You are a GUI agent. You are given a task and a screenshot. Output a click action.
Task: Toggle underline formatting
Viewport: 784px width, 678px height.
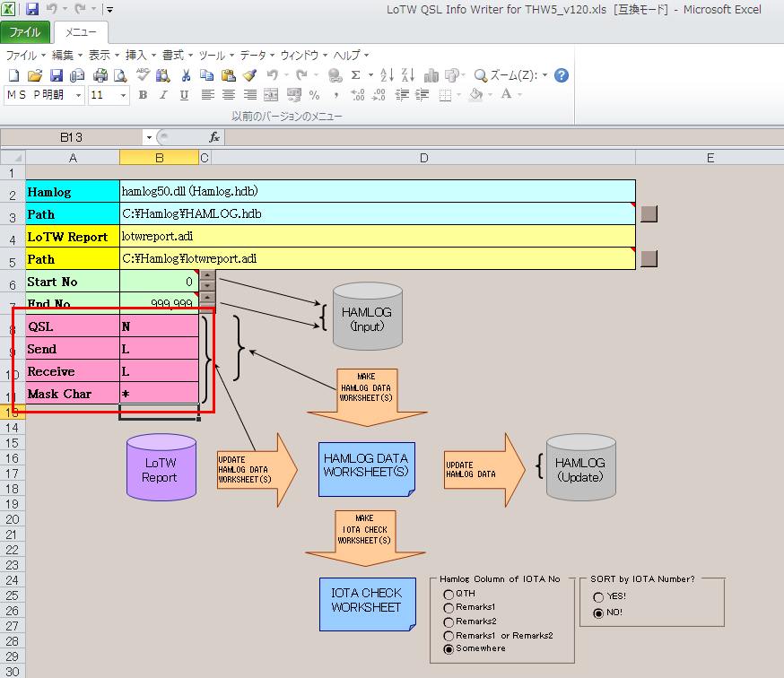[x=185, y=94]
